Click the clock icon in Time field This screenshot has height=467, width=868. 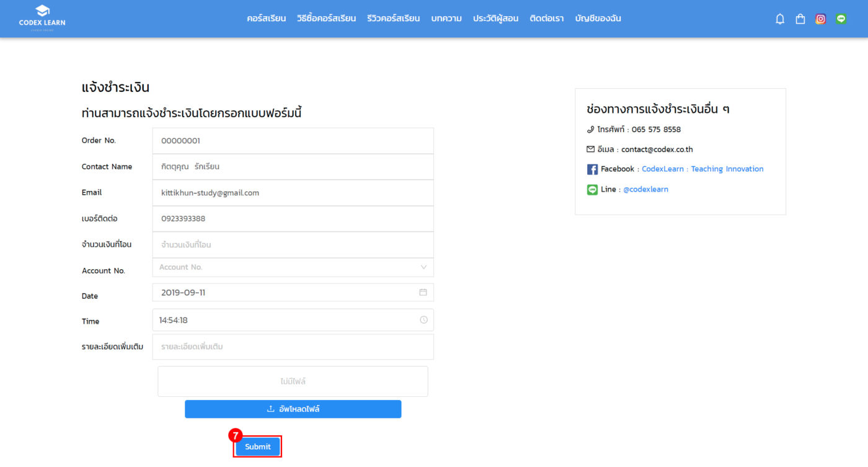coord(423,320)
